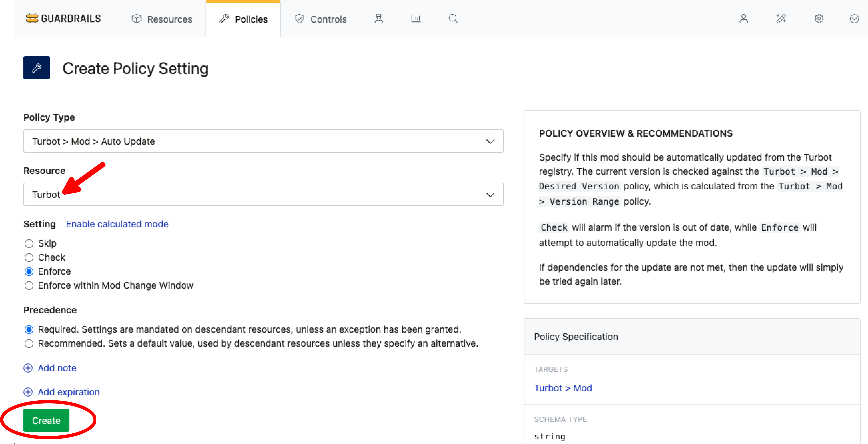Open the settings gear icon
This screenshot has width=868, height=444.
point(819,19)
